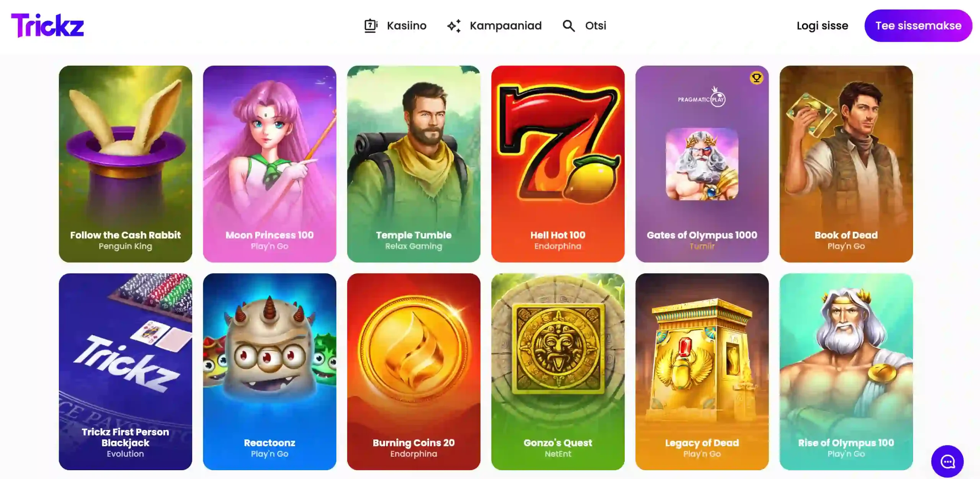
Task: Click the Tee sissemakse button
Action: point(918,26)
